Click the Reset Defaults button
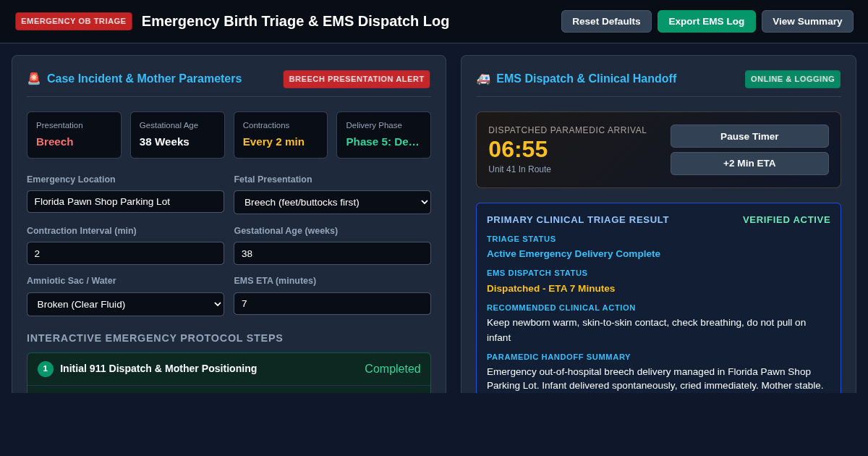This screenshot has width=868, height=456. pos(606,21)
